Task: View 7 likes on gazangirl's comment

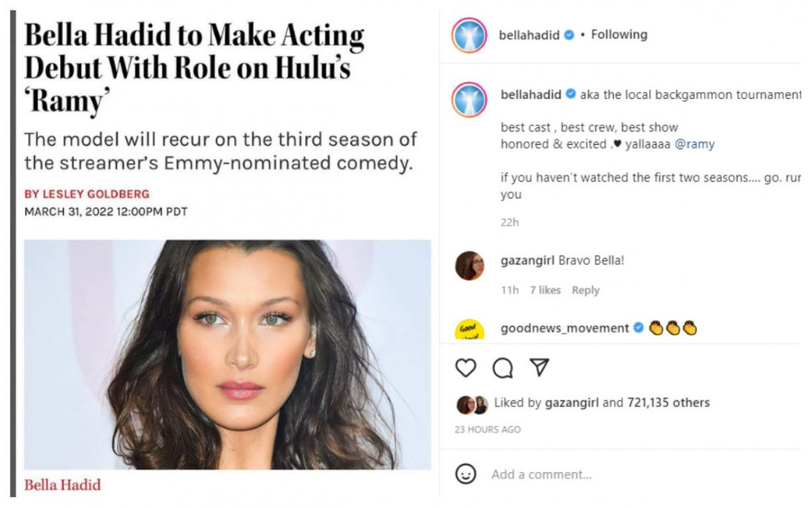Action: pyautogui.click(x=545, y=291)
